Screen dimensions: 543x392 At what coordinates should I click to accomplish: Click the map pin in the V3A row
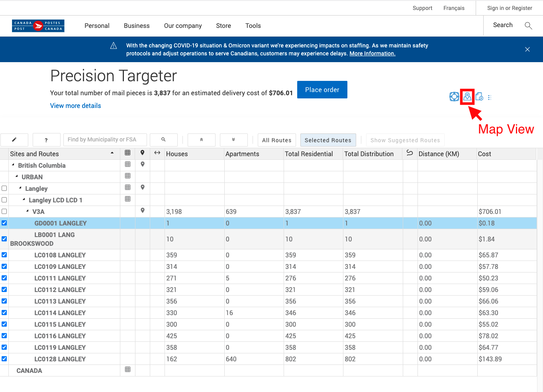(x=142, y=210)
